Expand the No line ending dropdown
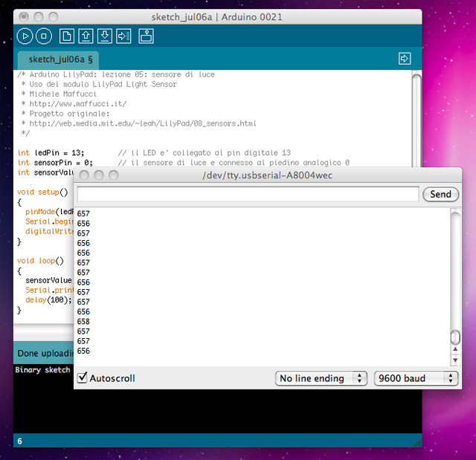The height and width of the screenshot is (460, 476). point(321,378)
